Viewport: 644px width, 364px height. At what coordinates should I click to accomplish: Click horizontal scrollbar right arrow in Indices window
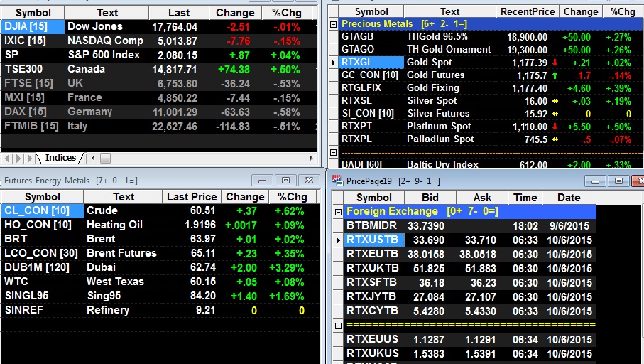pos(311,158)
